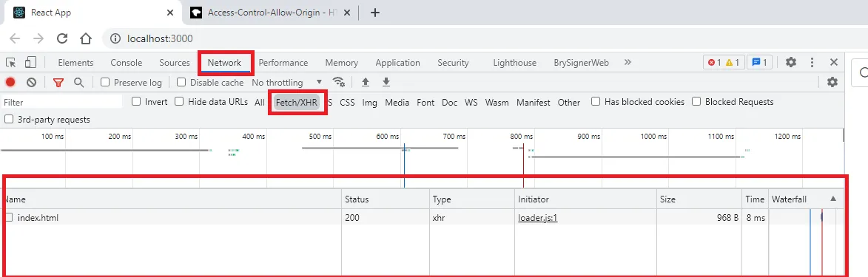
Task: Sort by the Waterfall column arrow
Action: tap(834, 199)
